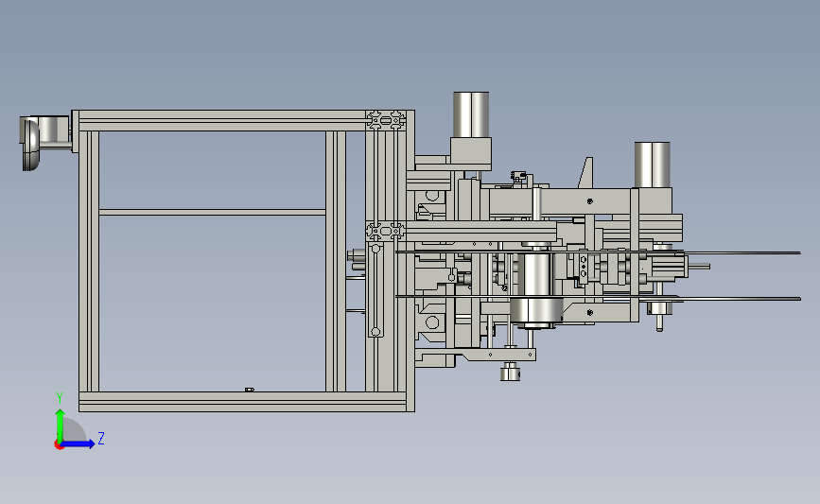This screenshot has height=504, width=820.
Task: Select the small part on the bottom rail inside the frame
Action: coord(250,390)
